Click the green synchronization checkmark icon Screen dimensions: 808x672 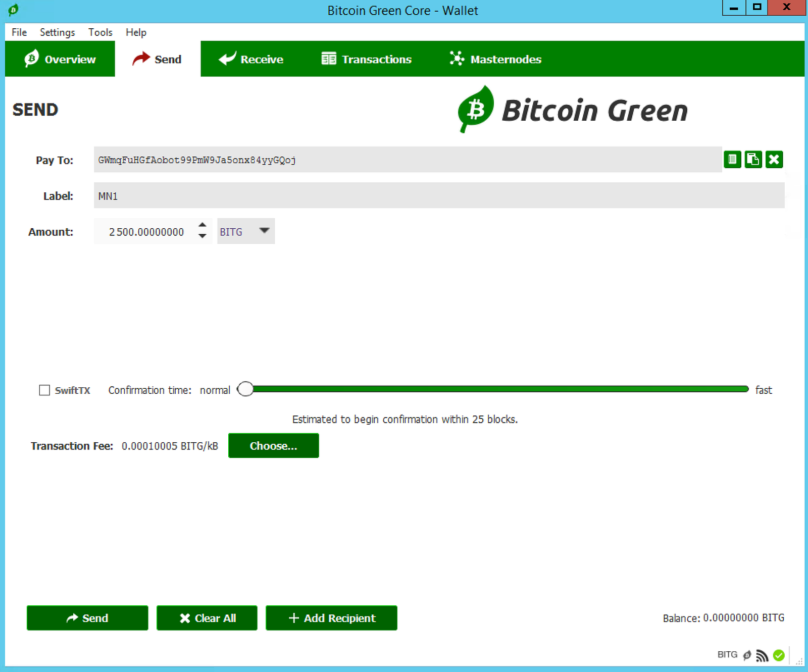tap(779, 655)
